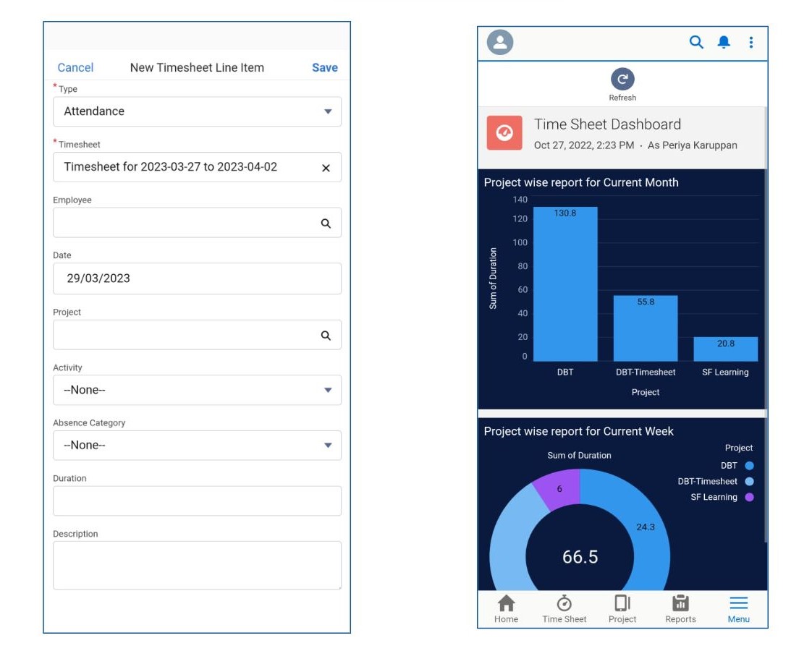The height and width of the screenshot is (651, 812).
Task: Click the Date field showing 29/03/2023
Action: pyautogui.click(x=197, y=278)
